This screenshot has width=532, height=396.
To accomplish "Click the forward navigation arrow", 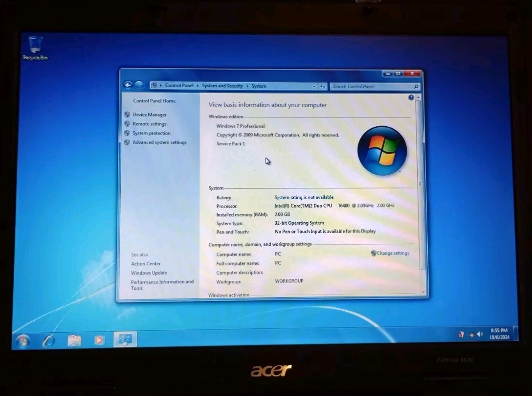I will coord(139,85).
